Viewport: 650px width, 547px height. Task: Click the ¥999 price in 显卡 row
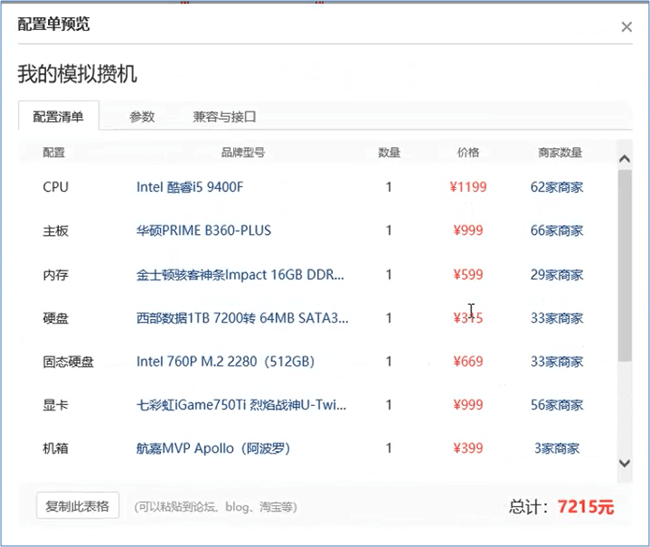click(x=468, y=404)
